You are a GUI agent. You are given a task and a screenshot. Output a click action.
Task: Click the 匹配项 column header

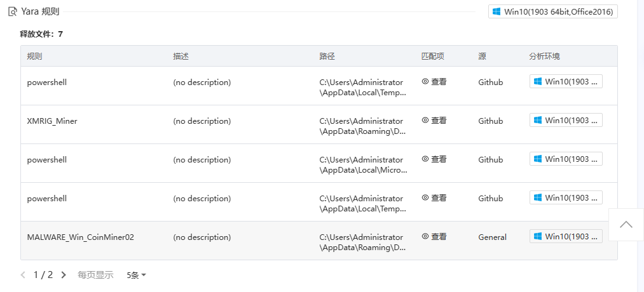(x=432, y=56)
